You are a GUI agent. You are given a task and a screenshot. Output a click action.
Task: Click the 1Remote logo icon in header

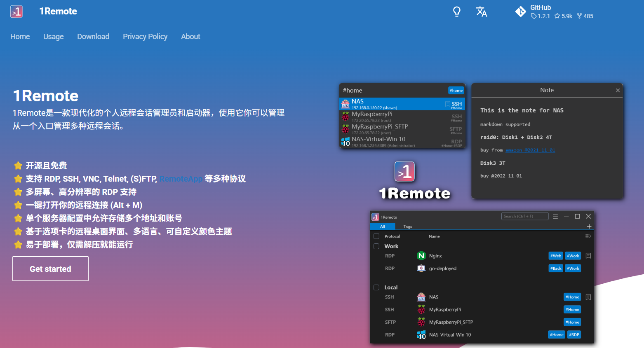click(16, 12)
